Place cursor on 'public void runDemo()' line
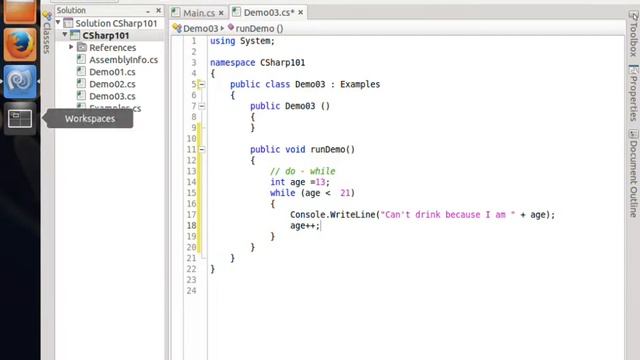Image resolution: width=640 pixels, height=360 pixels. tap(302, 149)
